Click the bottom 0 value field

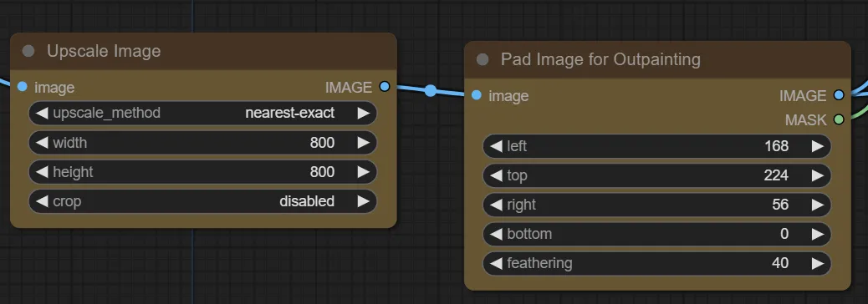657,234
